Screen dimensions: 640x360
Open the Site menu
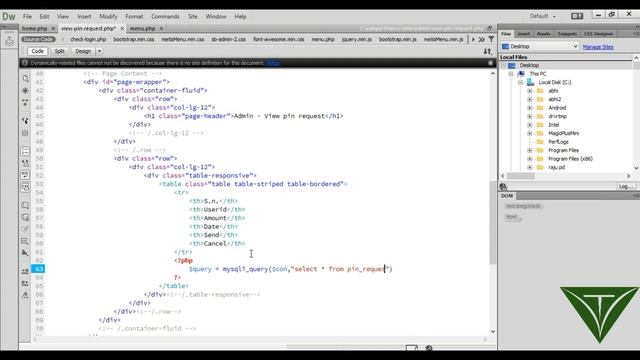pos(193,17)
